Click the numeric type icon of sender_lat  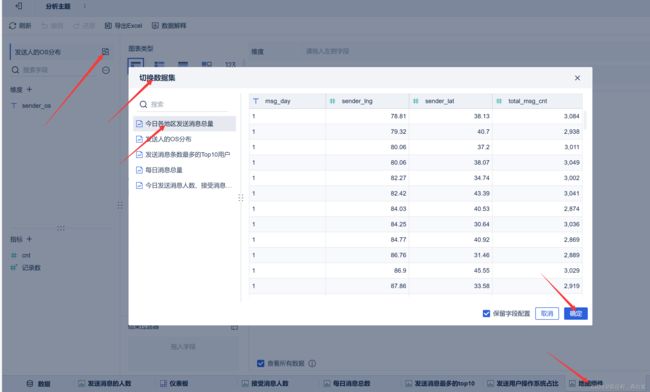[416, 101]
